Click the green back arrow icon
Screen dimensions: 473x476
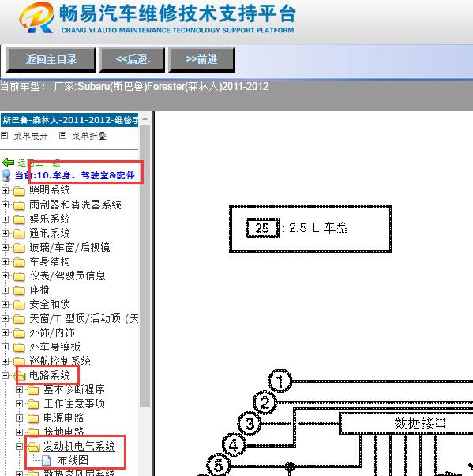[x=8, y=163]
